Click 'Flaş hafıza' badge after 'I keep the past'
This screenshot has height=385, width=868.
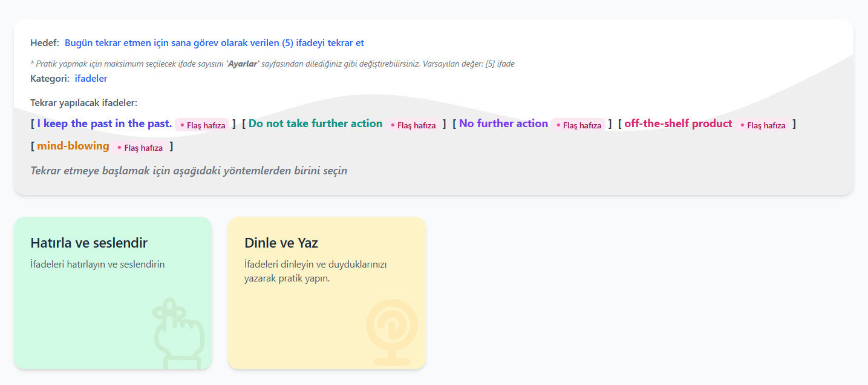pos(202,125)
